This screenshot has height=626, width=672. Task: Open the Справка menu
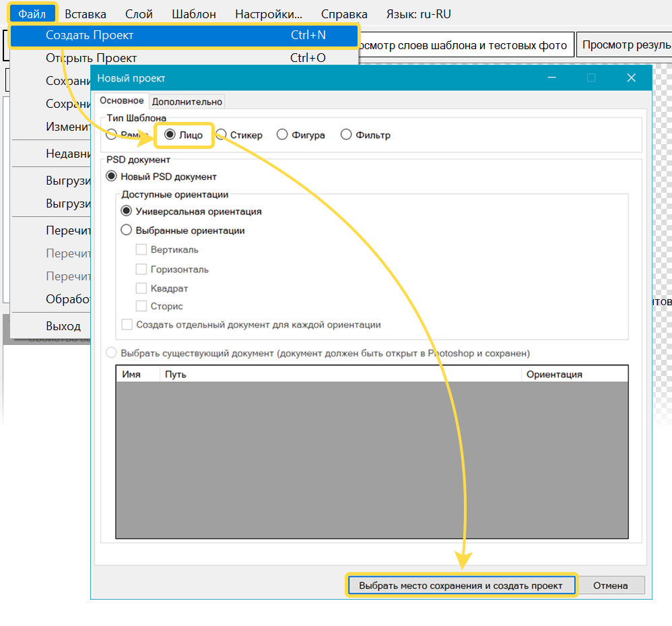click(x=344, y=13)
